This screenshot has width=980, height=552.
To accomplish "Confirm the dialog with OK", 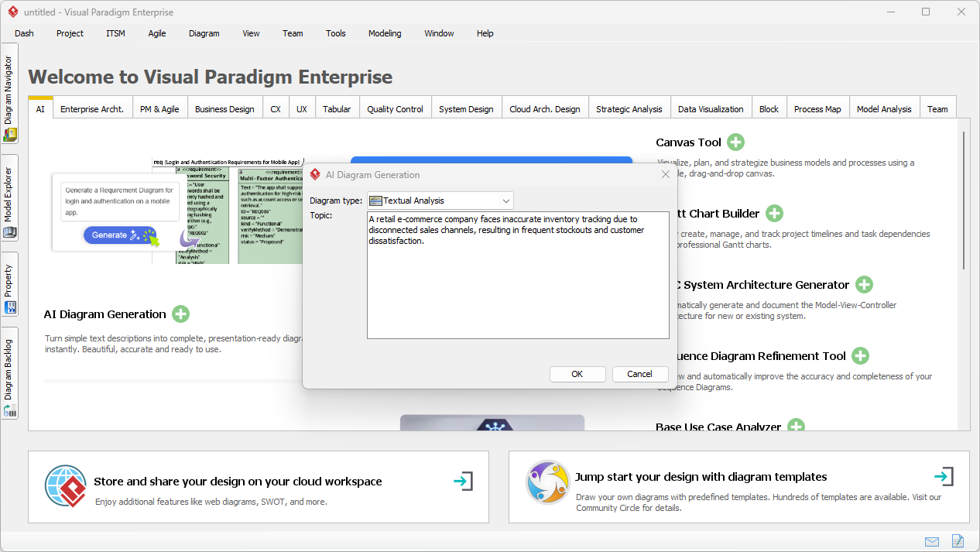I will pos(577,374).
